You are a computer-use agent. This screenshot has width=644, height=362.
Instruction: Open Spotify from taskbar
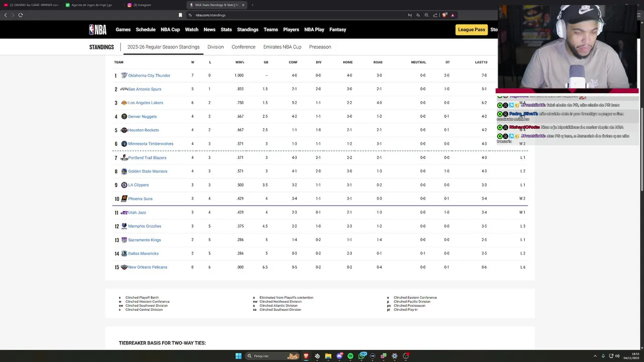351,356
